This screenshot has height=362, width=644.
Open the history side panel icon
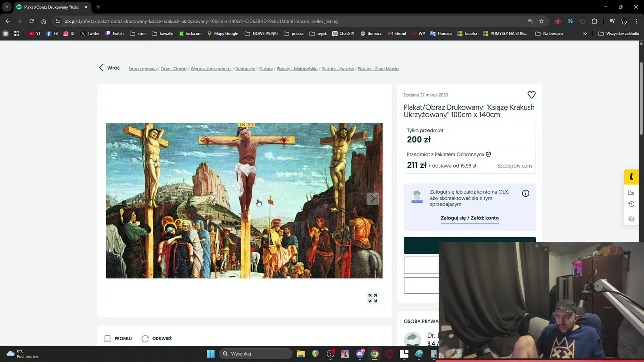(631, 204)
